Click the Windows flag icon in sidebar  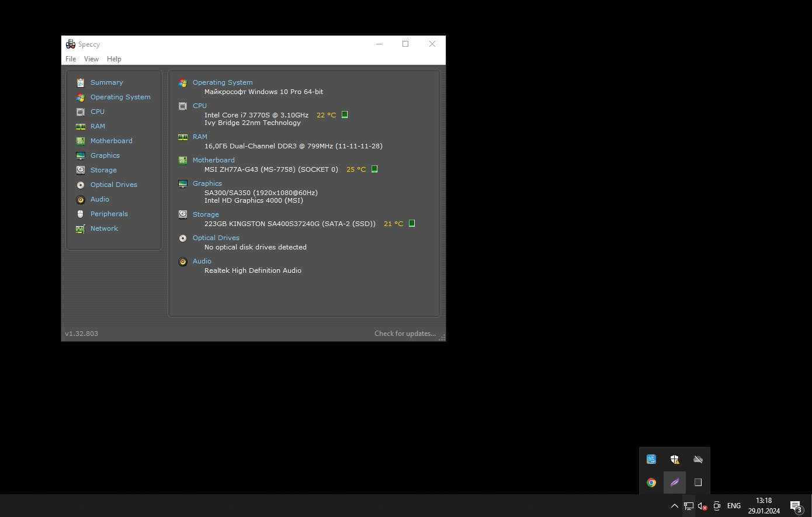coord(81,97)
